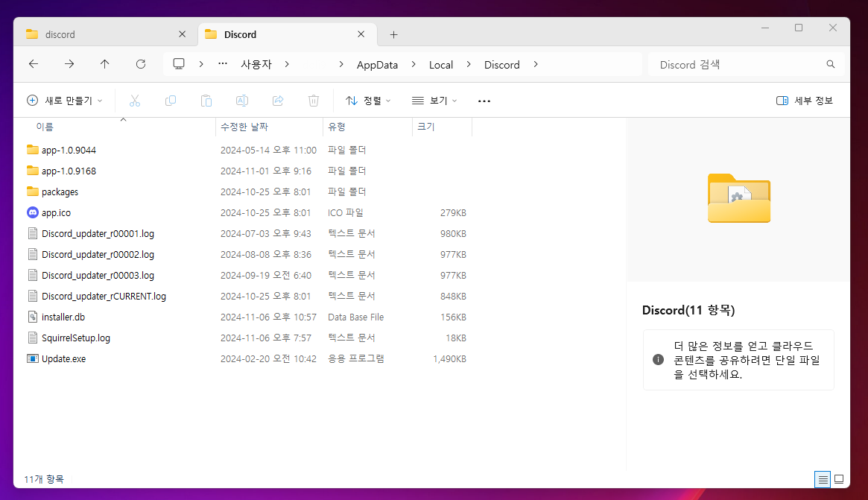Open the See more options ellipsis in command bar

tap(484, 101)
